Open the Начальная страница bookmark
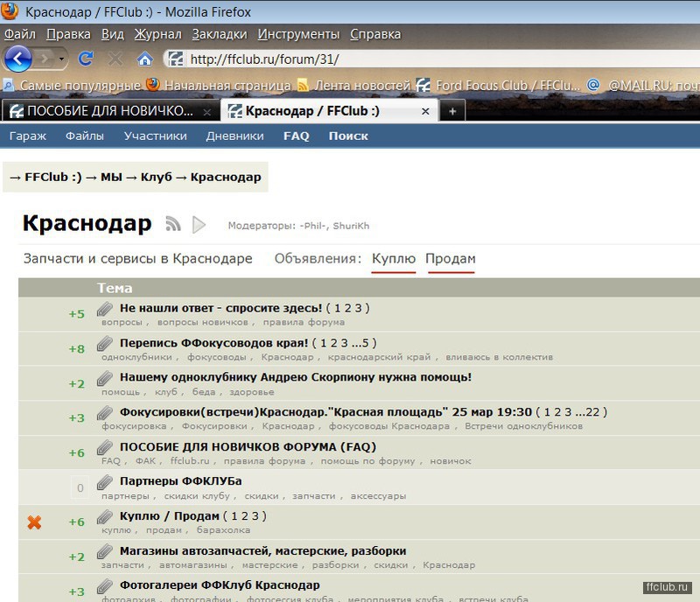The image size is (700, 602). point(219,85)
